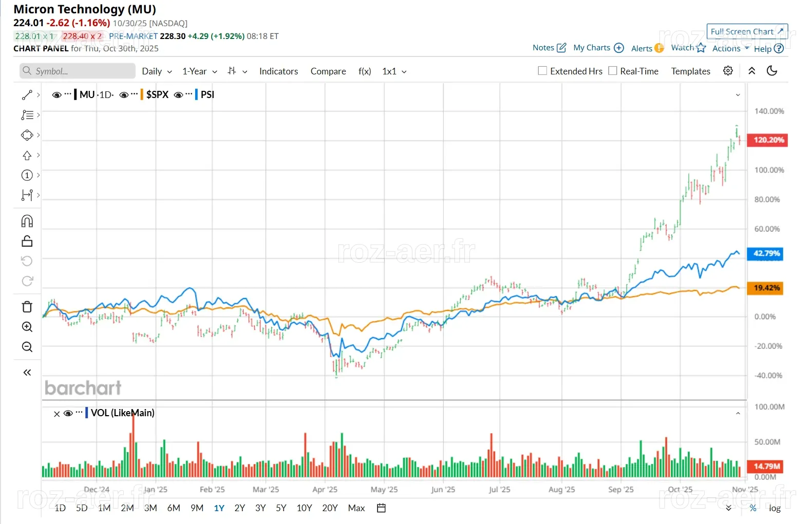
Task: Pick the measure ruler tool
Action: tap(27, 195)
